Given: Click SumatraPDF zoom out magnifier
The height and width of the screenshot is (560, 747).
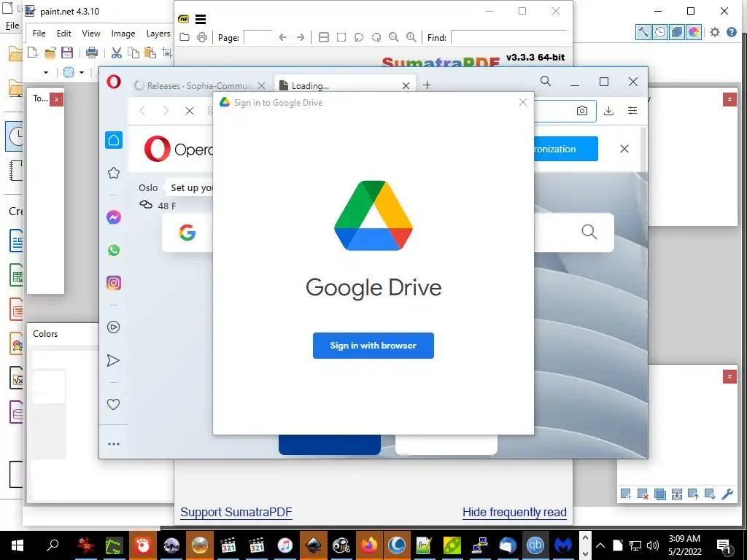Looking at the screenshot, I should 393,37.
